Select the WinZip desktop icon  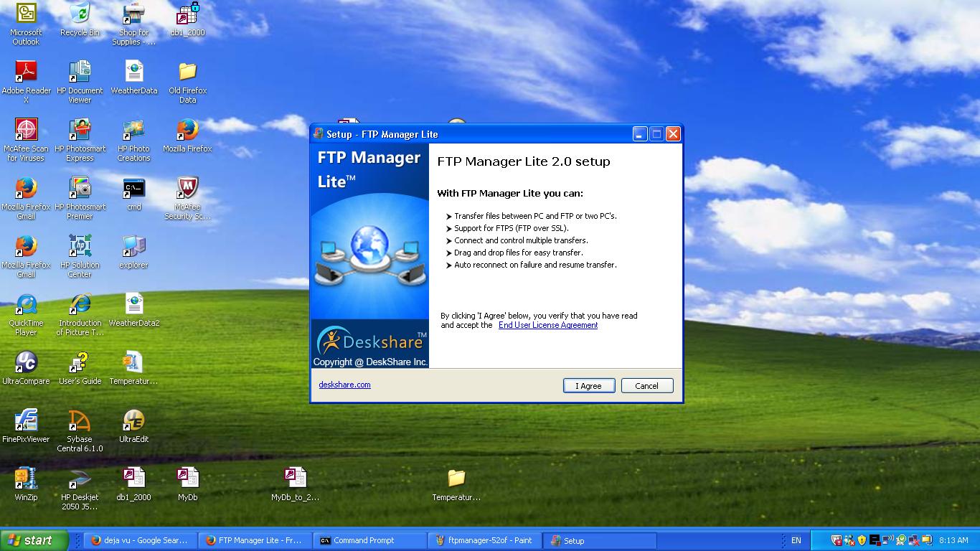(27, 479)
